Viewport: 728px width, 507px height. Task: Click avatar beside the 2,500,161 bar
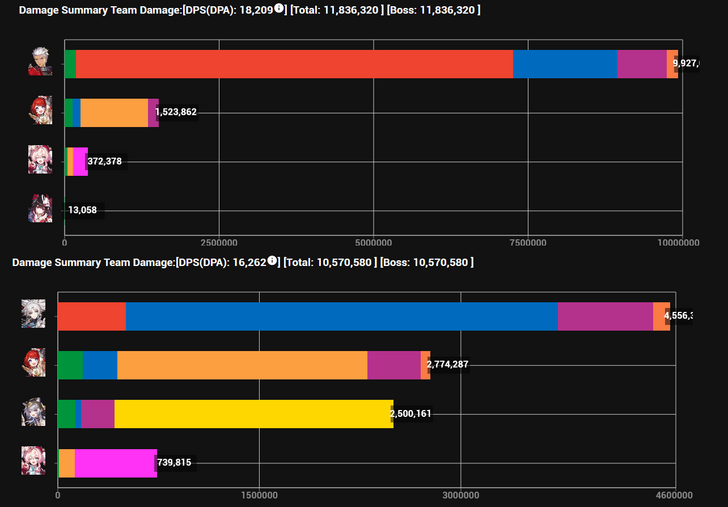(34, 412)
